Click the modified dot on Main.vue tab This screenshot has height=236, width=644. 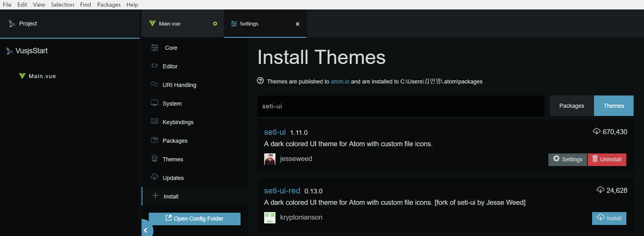215,24
